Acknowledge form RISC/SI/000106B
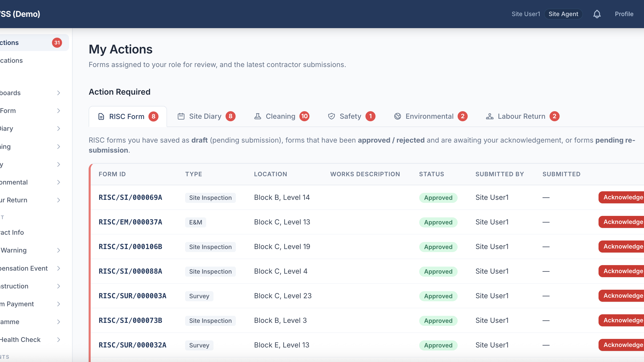 coord(621,247)
